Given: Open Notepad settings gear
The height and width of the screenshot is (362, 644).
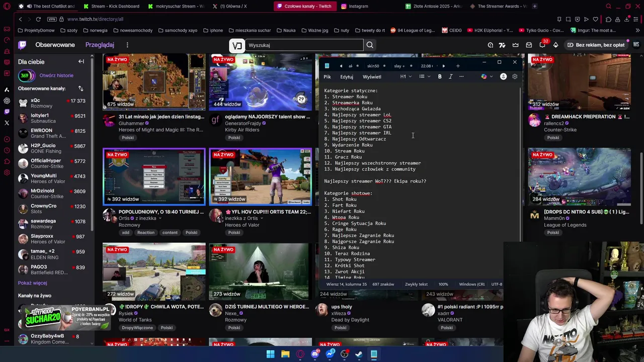Looking at the screenshot, I should click(x=515, y=76).
